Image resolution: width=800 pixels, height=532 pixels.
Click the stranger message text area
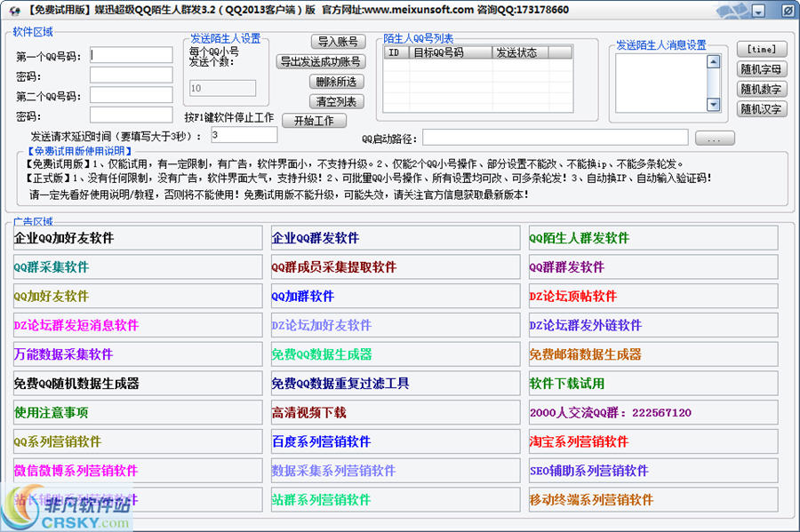(661, 83)
